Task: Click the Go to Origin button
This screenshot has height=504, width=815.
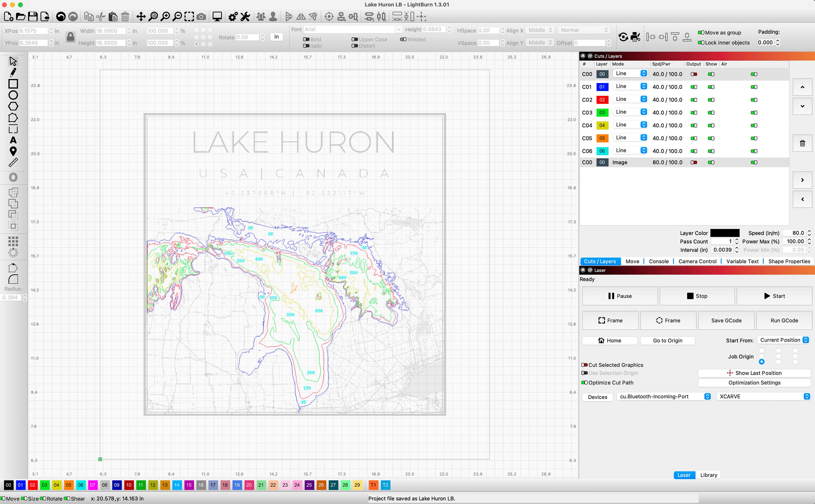Action: pyautogui.click(x=667, y=340)
